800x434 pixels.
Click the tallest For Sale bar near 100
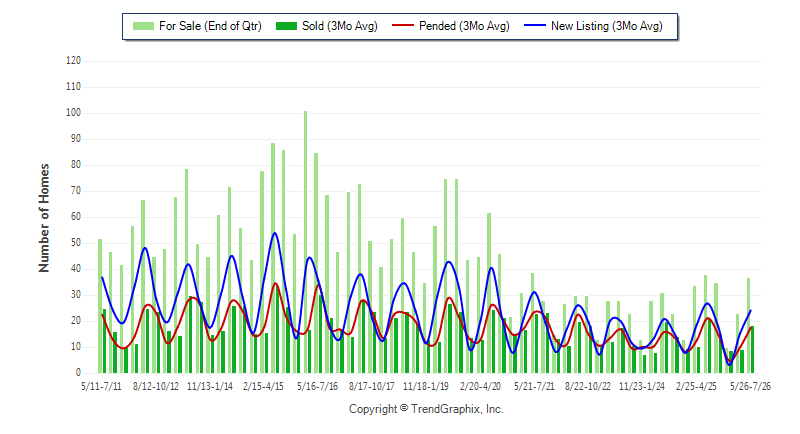[306, 242]
